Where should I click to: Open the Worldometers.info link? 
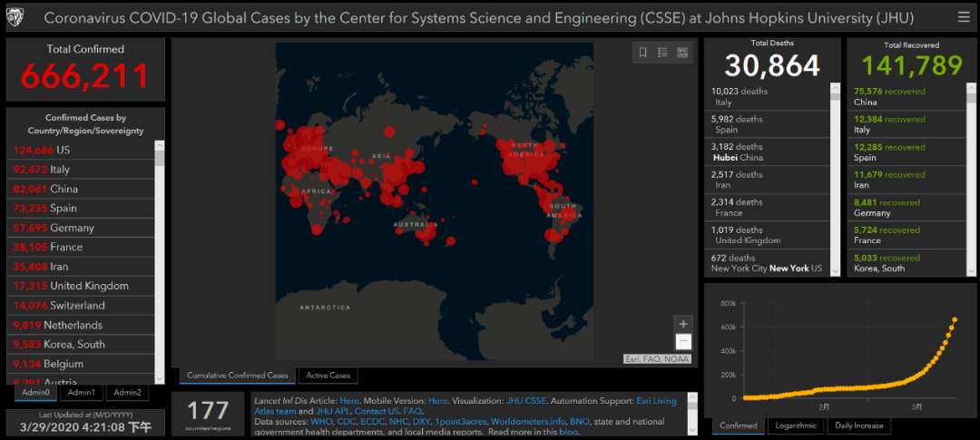[527, 421]
